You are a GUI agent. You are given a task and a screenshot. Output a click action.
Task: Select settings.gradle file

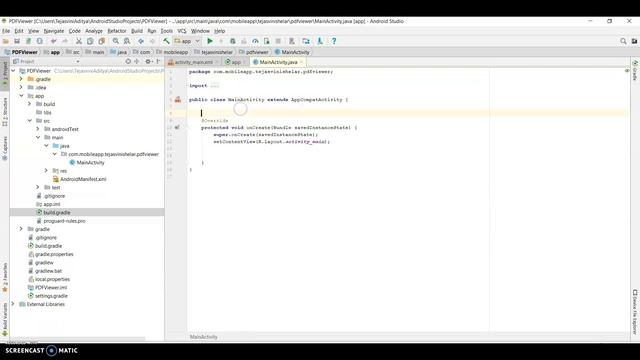coord(48,296)
